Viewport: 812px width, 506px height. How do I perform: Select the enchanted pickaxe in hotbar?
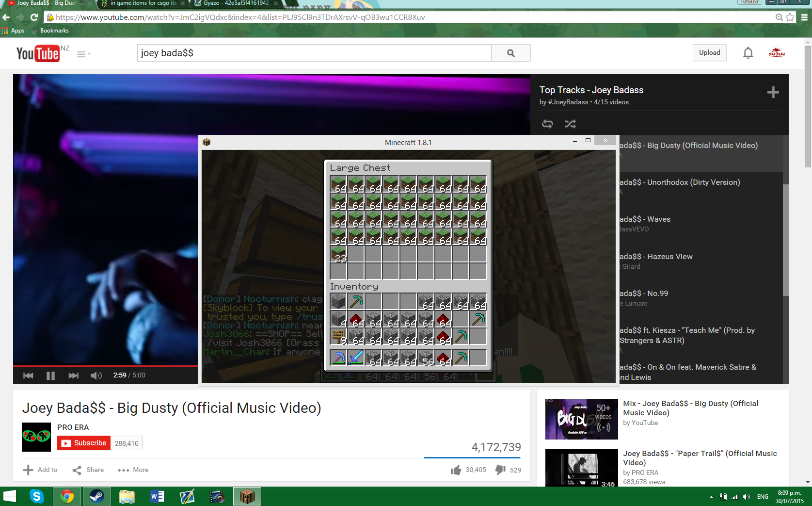(338, 358)
